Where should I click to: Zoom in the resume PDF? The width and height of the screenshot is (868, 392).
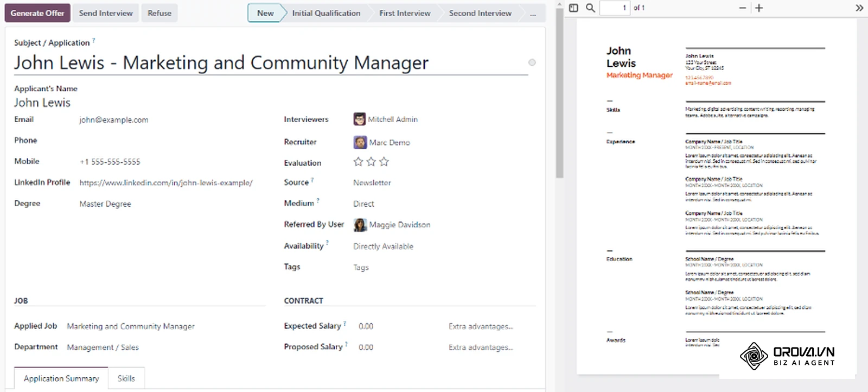click(x=759, y=8)
